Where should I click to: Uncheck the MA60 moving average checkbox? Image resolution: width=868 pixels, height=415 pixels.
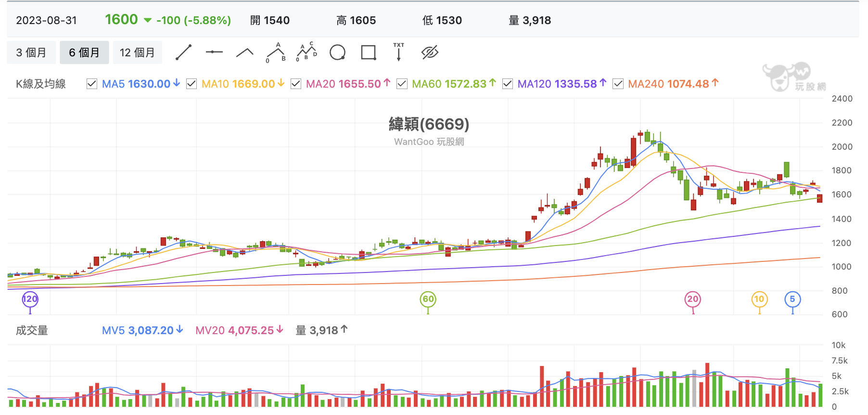(x=402, y=84)
